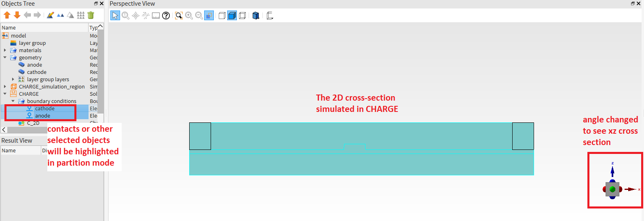The image size is (644, 221).
Task: Click the zoom in plus magnifier
Action: [189, 15]
